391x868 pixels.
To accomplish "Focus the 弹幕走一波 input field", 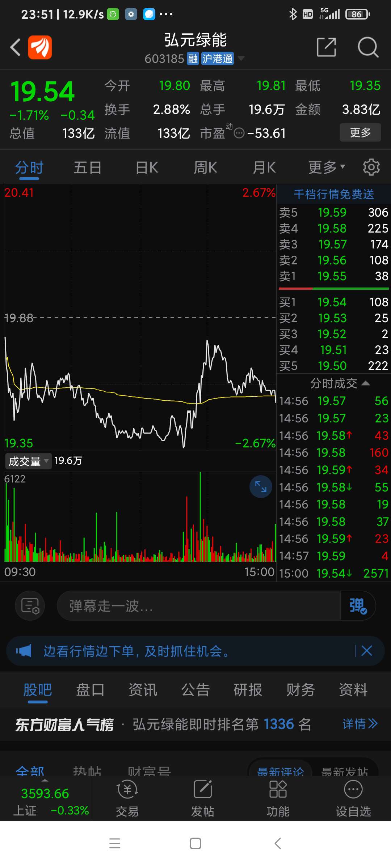I will click(x=198, y=606).
